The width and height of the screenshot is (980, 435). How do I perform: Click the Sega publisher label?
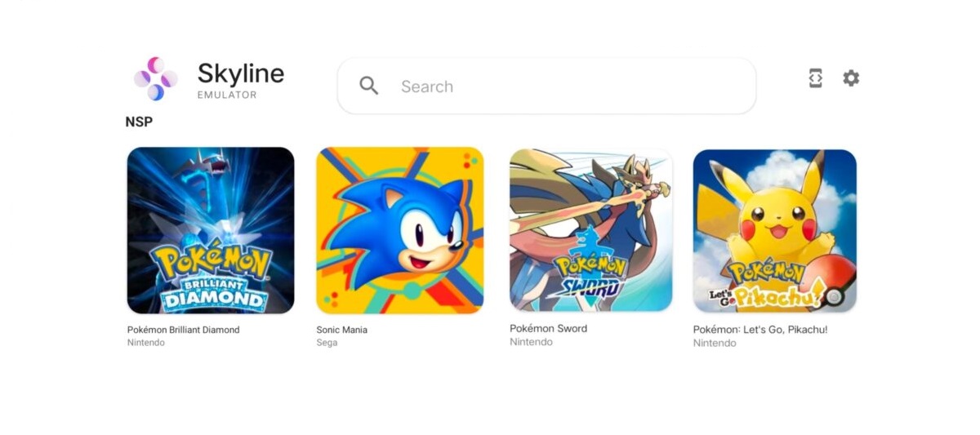327,343
